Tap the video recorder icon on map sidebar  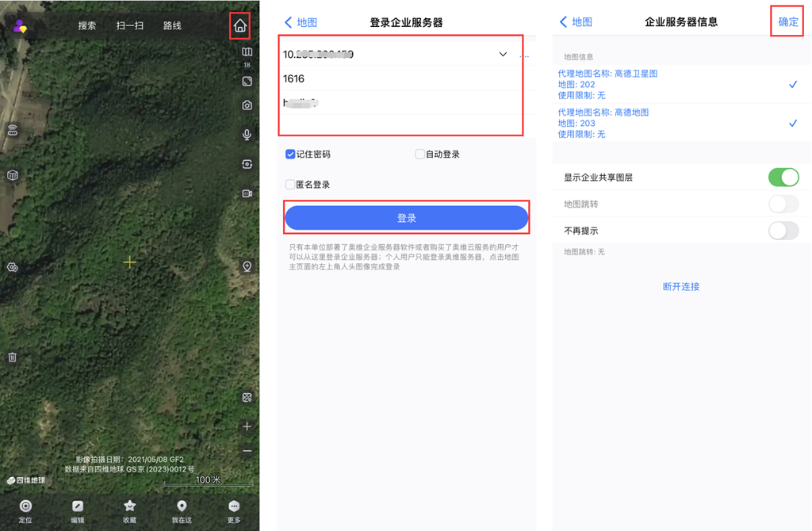[x=247, y=193]
